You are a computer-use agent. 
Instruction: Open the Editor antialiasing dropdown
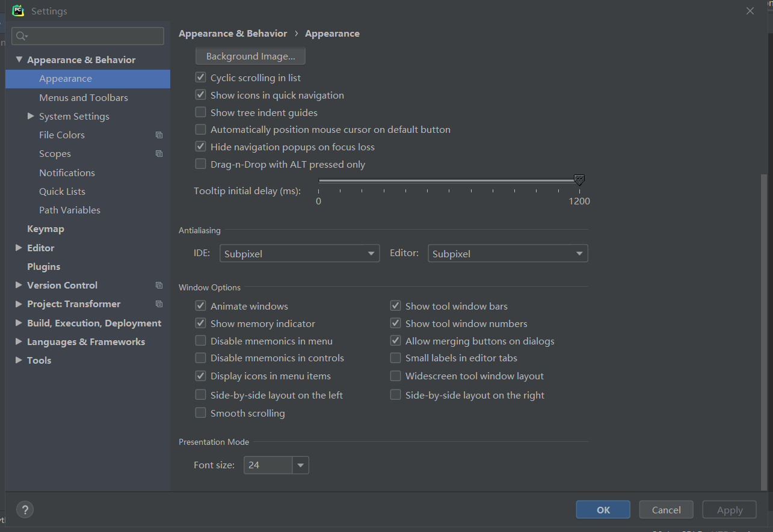click(508, 254)
